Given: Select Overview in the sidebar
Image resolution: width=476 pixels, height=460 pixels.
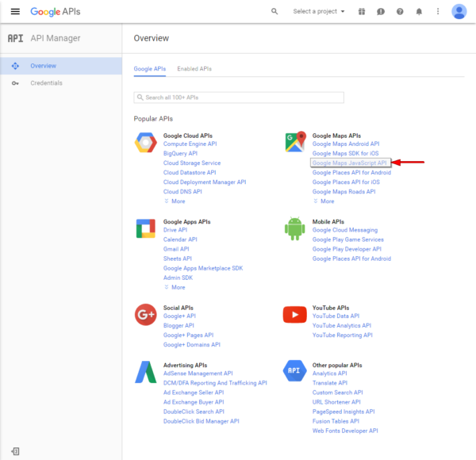Looking at the screenshot, I should click(x=61, y=66).
